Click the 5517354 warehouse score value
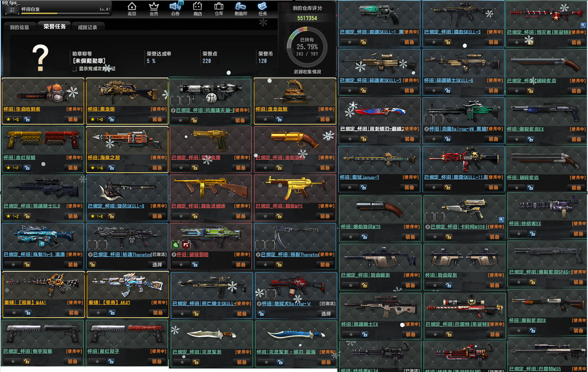Image resolution: width=588 pixels, height=372 pixels. point(307,18)
